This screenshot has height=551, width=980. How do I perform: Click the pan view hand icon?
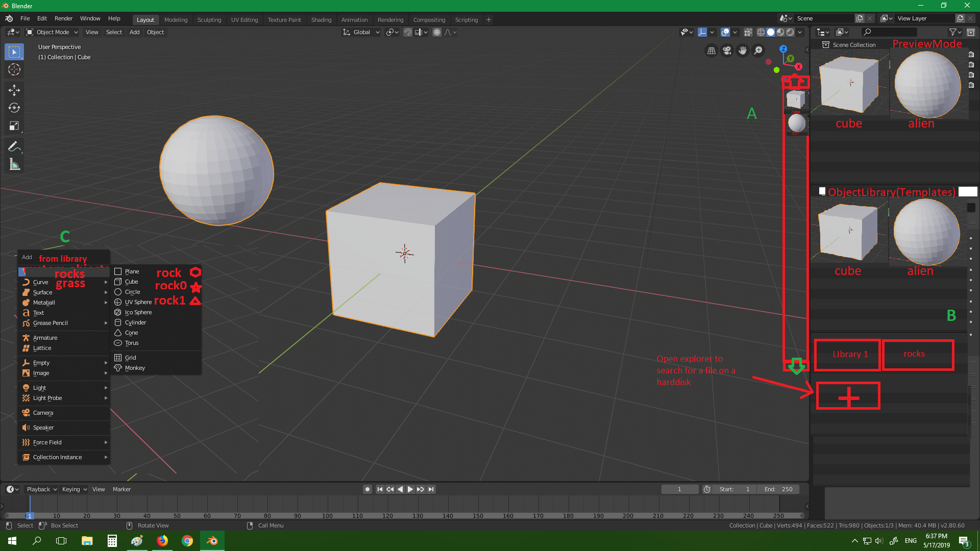[x=743, y=51]
